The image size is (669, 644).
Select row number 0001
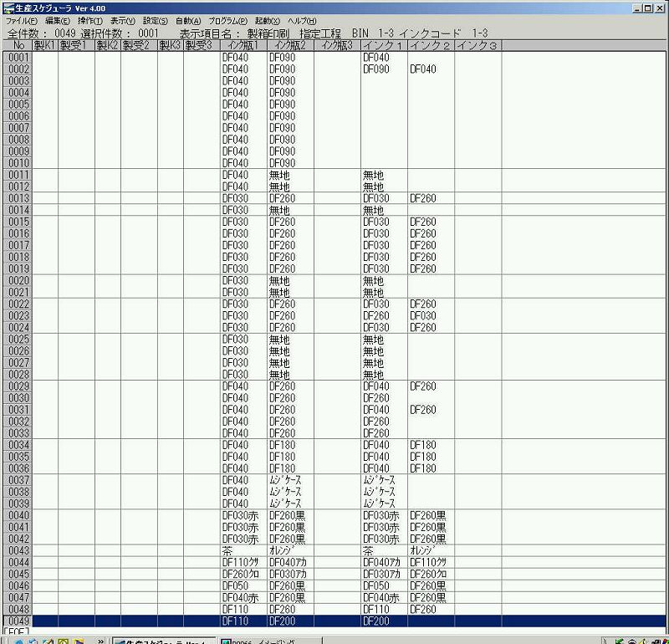[17, 58]
